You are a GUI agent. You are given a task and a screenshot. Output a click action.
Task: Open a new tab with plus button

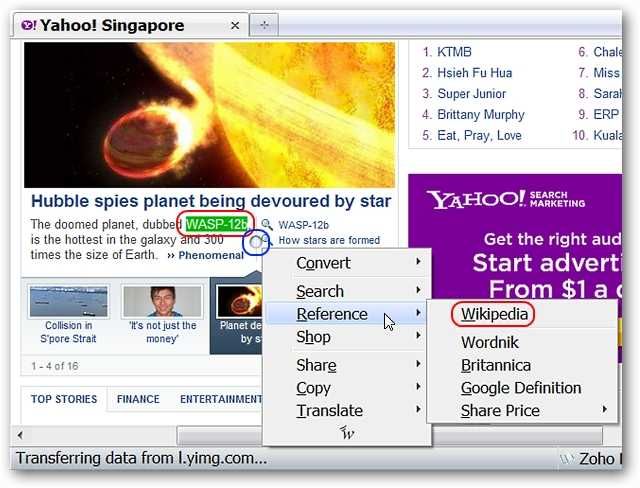[264, 25]
